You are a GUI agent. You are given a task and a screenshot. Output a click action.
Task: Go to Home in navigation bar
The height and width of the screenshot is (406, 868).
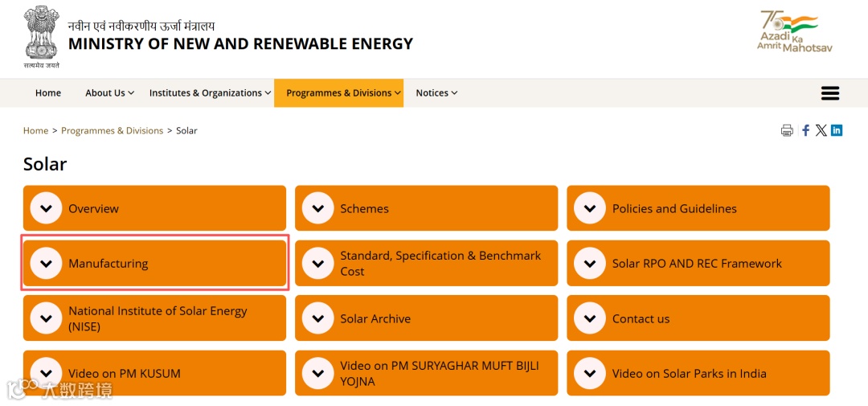(48, 93)
